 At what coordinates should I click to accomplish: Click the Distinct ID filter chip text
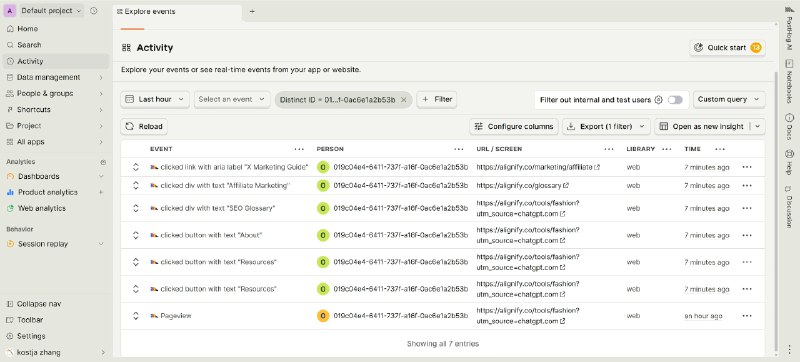tap(337, 100)
